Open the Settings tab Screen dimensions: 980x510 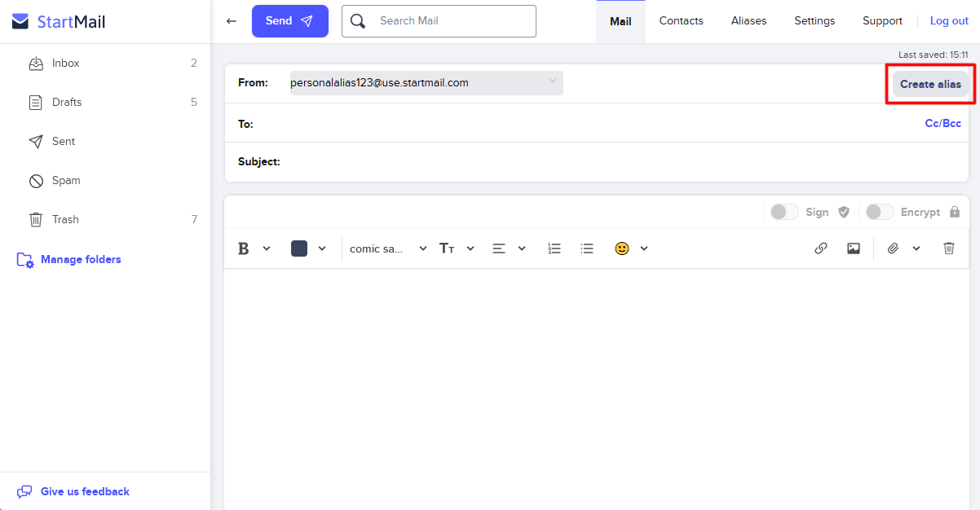pos(814,21)
